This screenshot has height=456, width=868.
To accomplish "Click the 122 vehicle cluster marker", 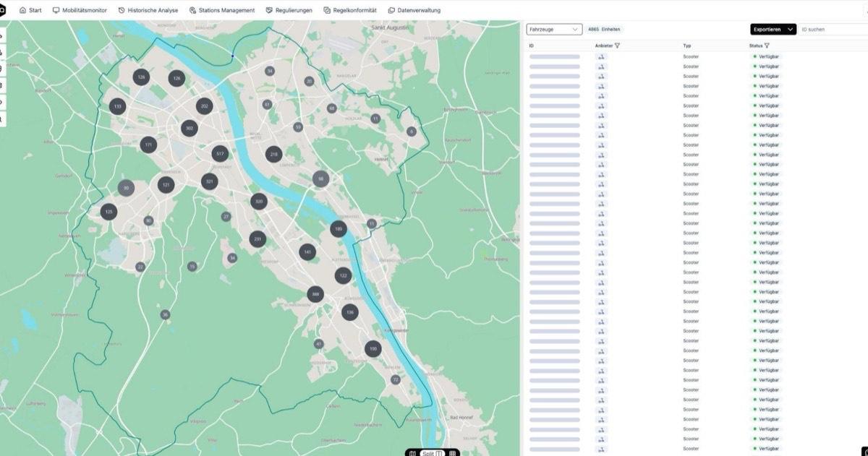I will coord(343,275).
